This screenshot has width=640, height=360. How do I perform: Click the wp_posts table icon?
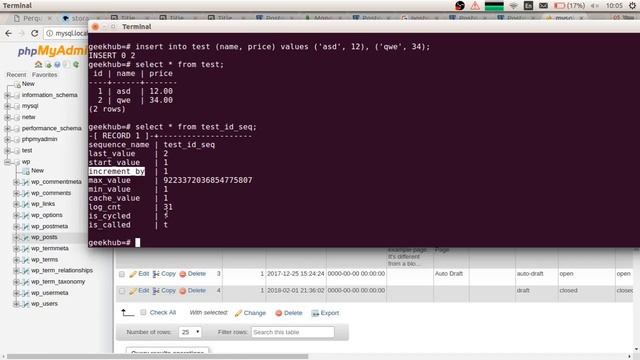[x=26, y=237]
